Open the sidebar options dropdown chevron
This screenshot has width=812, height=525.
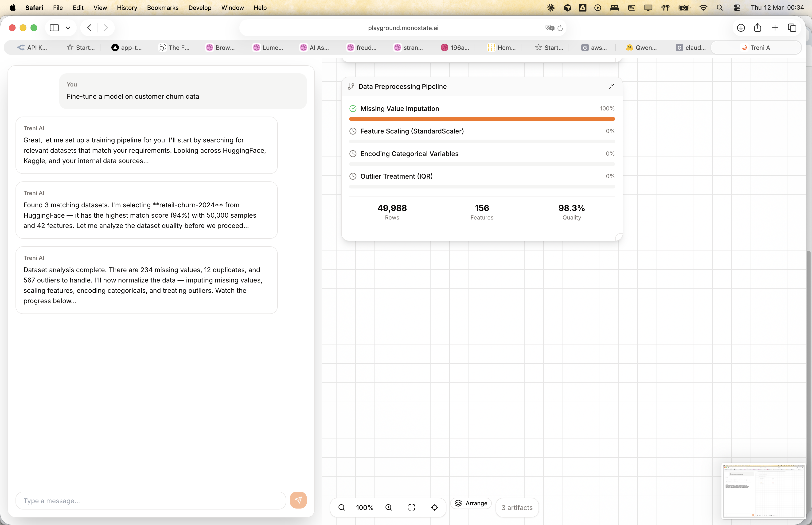(68, 28)
